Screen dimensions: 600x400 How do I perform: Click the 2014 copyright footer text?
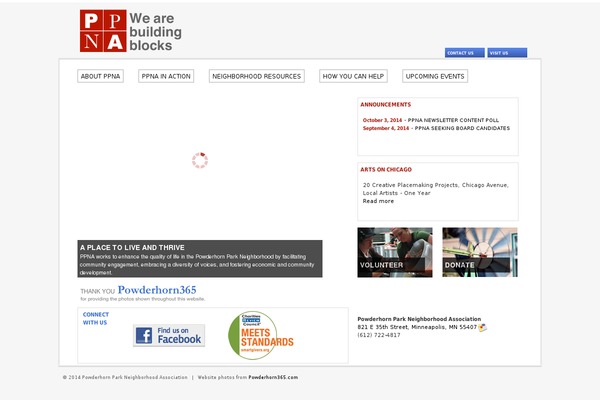point(125,377)
